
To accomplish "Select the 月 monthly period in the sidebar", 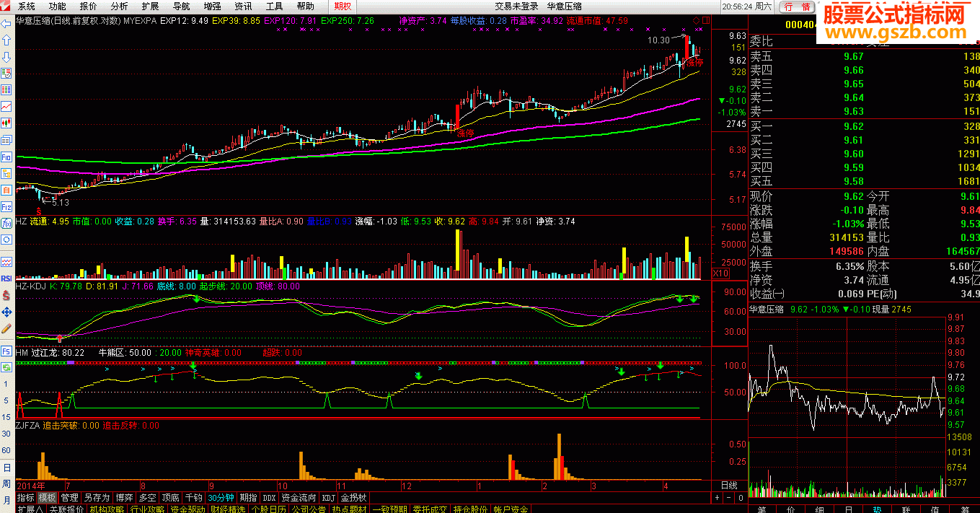I will point(6,500).
